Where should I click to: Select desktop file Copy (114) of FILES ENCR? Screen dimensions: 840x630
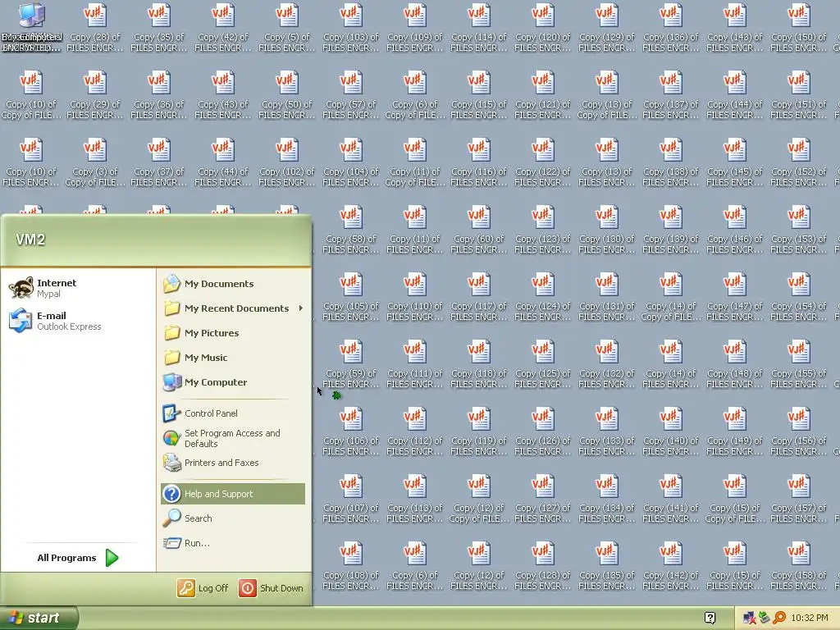tap(479, 29)
